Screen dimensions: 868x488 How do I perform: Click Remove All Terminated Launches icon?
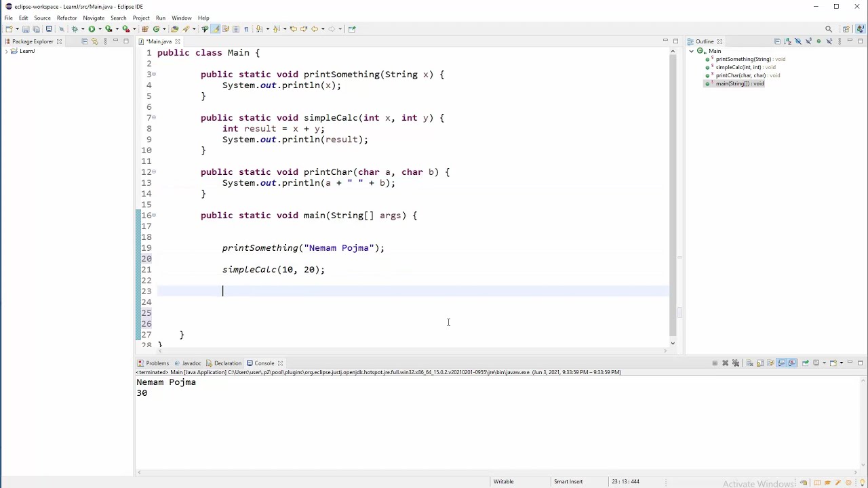[x=736, y=363]
